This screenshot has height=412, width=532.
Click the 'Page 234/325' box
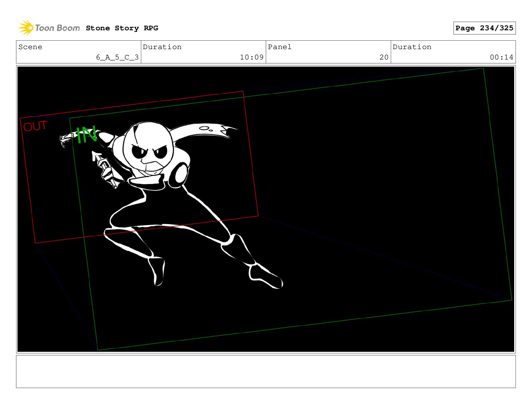(x=484, y=28)
